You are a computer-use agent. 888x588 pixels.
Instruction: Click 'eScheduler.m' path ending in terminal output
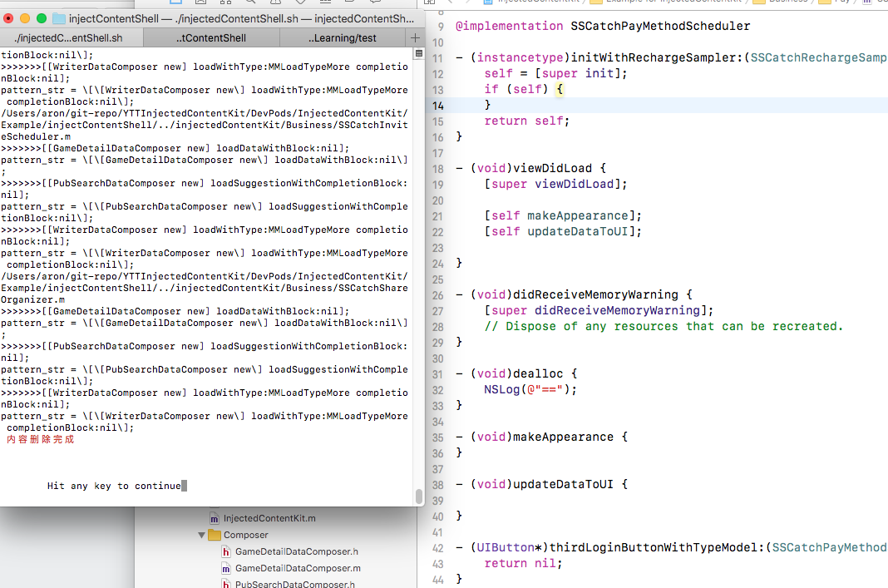click(36, 136)
